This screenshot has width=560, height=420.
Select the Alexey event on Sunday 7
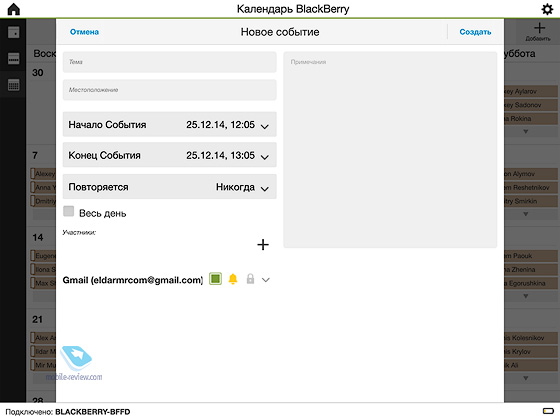coord(43,174)
